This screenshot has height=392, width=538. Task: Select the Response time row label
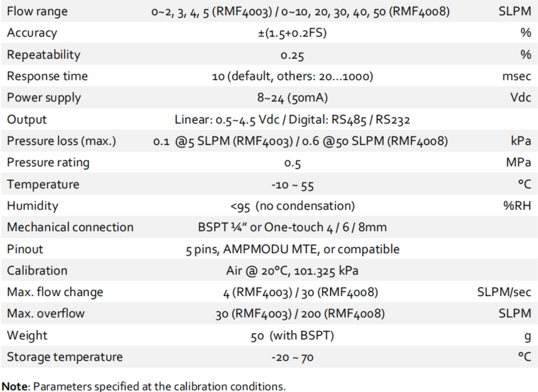(x=47, y=76)
